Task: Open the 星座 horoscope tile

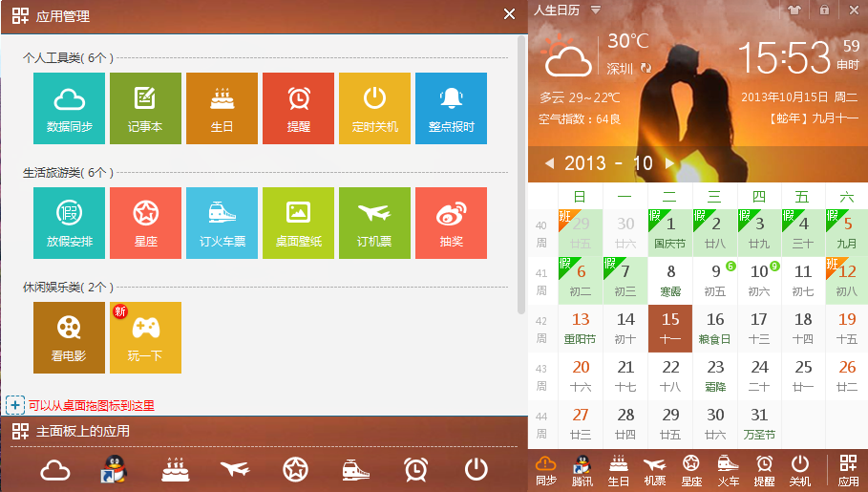Action: (145, 223)
